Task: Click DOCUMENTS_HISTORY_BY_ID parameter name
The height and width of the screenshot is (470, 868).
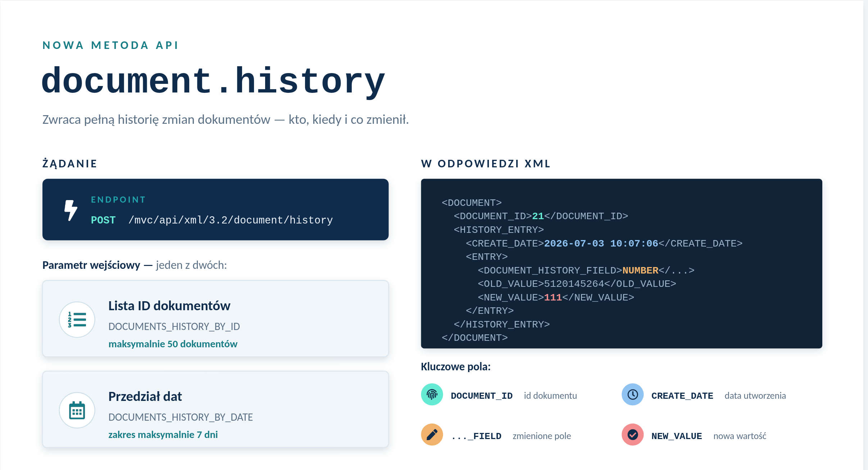Action: click(x=174, y=326)
